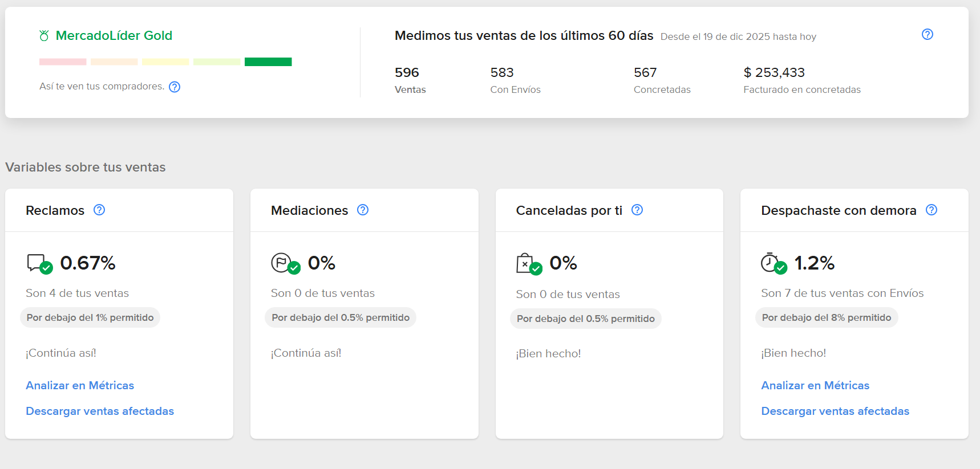Click the Reclamos speech-bubble check icon
980x469 pixels.
[38, 263]
